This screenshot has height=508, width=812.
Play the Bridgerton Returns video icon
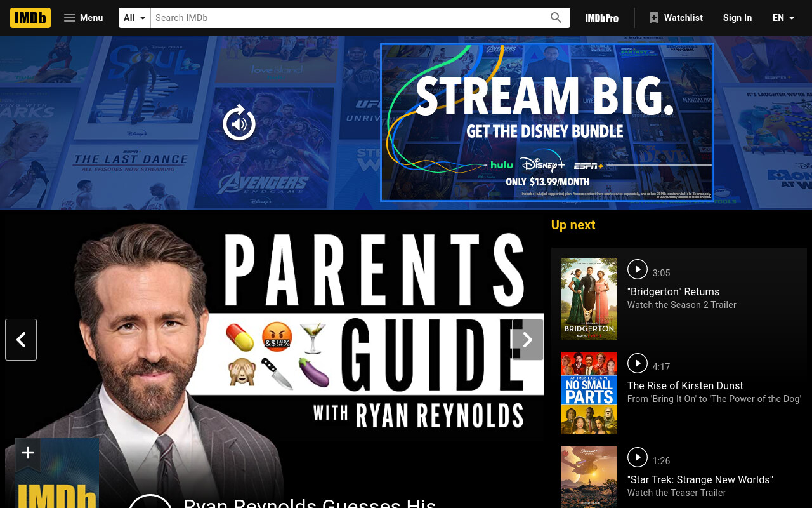point(638,269)
